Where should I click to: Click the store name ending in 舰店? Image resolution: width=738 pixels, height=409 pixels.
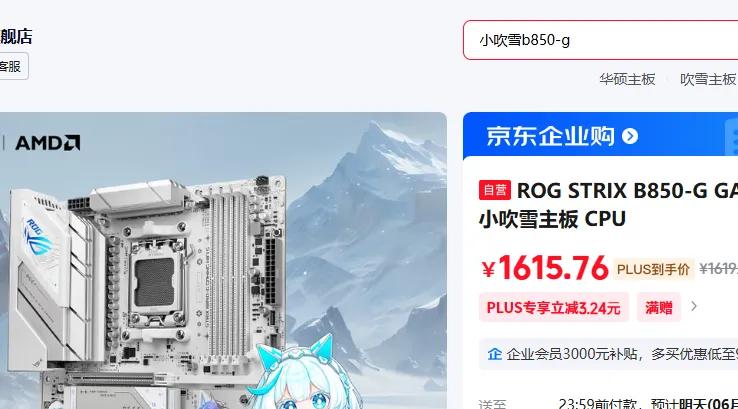(x=16, y=36)
